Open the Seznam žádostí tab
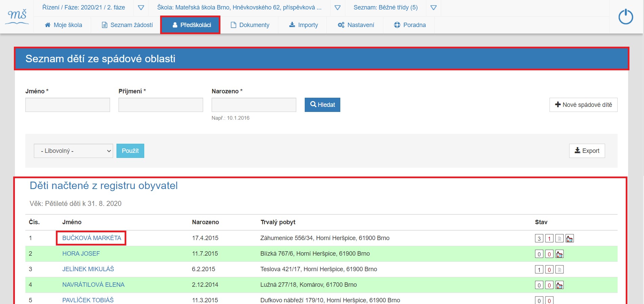 coord(127,25)
